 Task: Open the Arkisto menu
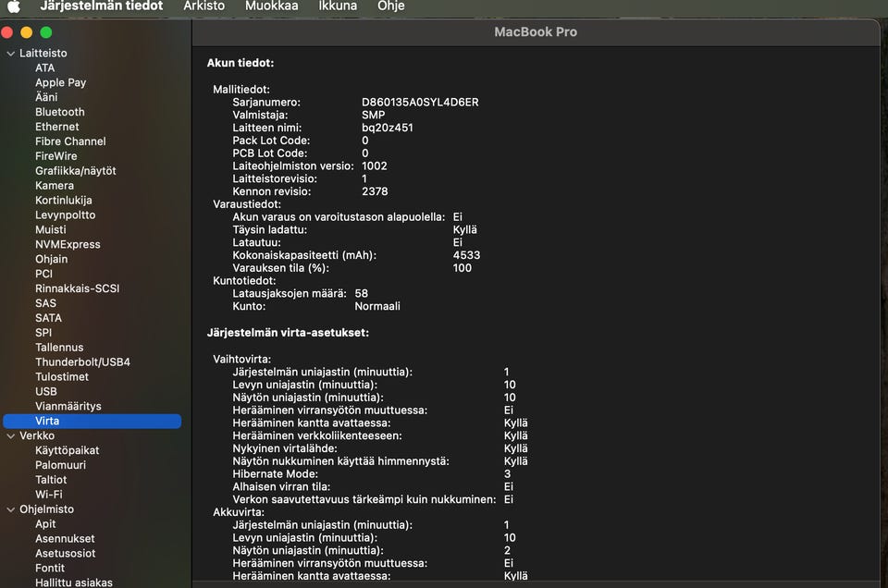(203, 6)
